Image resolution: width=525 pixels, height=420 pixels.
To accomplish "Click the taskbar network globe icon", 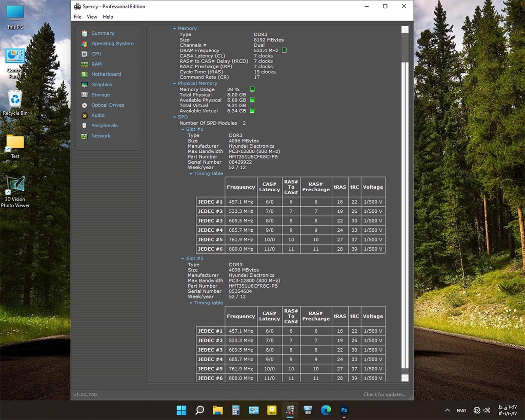I will pyautogui.click(x=477, y=410).
